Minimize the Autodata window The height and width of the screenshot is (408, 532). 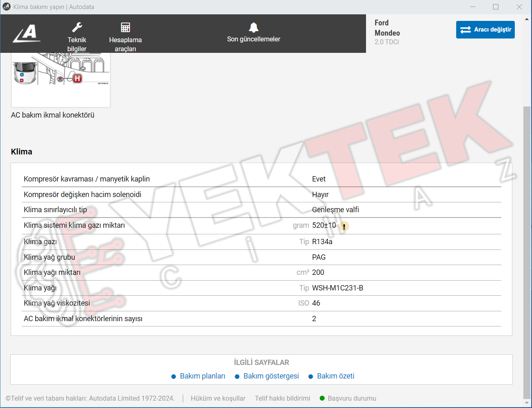pos(473,7)
